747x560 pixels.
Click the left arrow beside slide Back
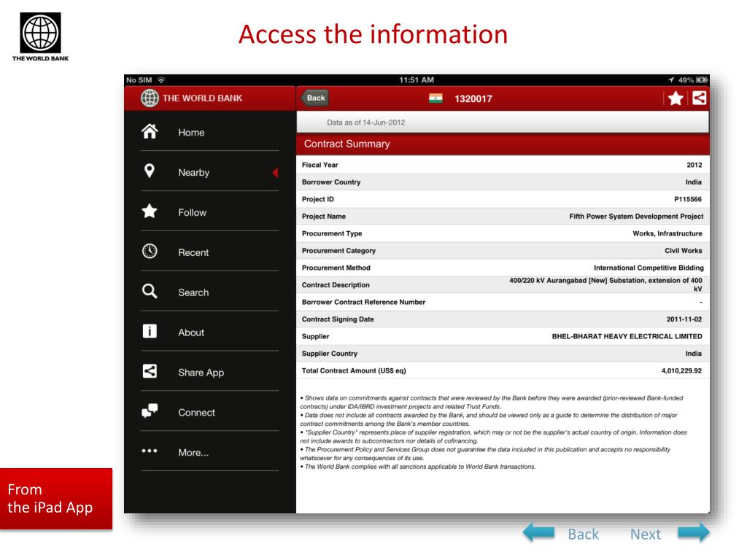(x=539, y=532)
